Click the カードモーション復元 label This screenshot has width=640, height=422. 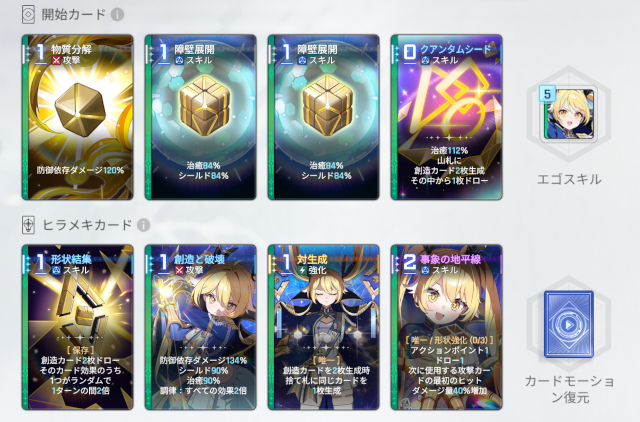(x=569, y=389)
